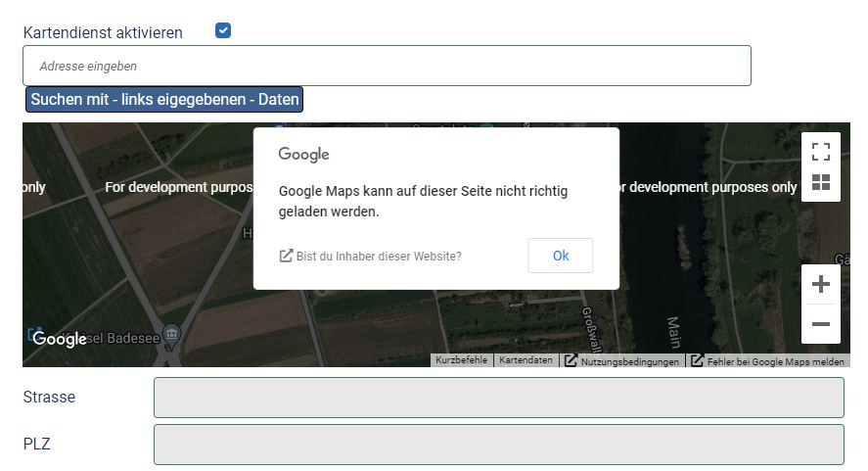Zoom out with the minus button
Viewport: 868px width, 471px height.
coord(820,324)
